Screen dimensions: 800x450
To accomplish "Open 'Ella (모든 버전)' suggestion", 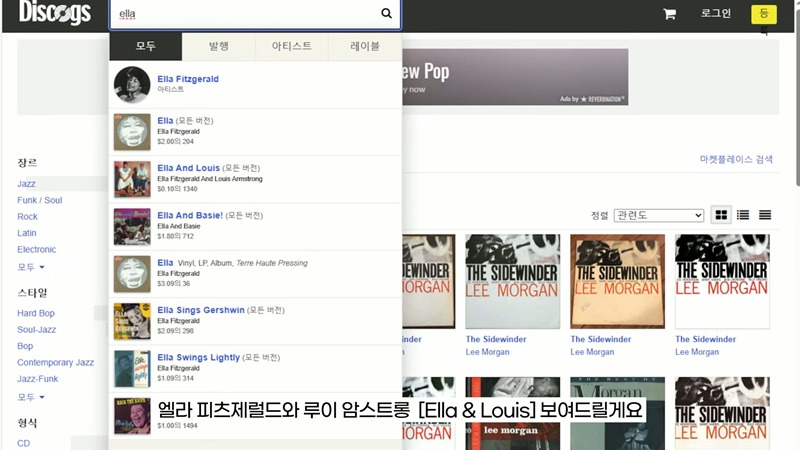I will click(255, 132).
